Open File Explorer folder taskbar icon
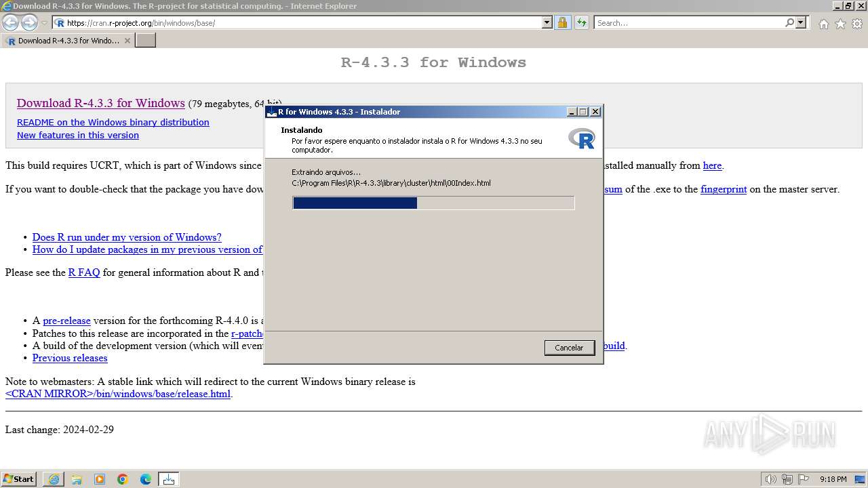Image resolution: width=868 pixels, height=488 pixels. tap(77, 479)
